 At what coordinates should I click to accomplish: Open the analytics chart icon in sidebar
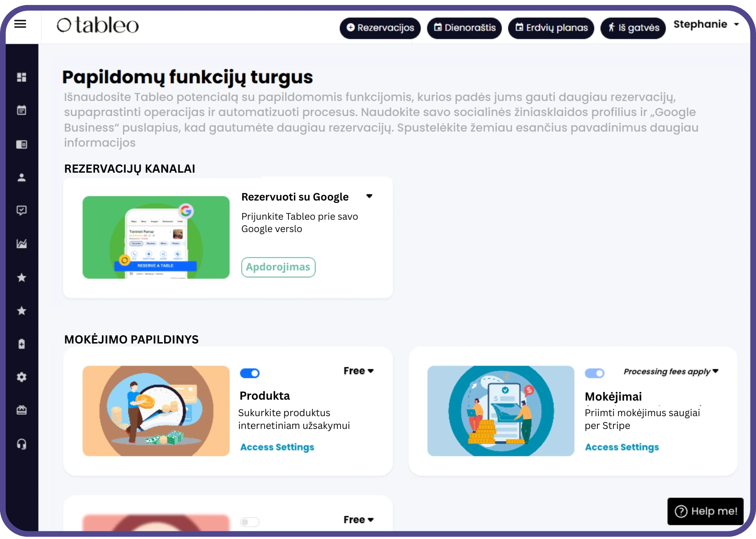point(21,244)
